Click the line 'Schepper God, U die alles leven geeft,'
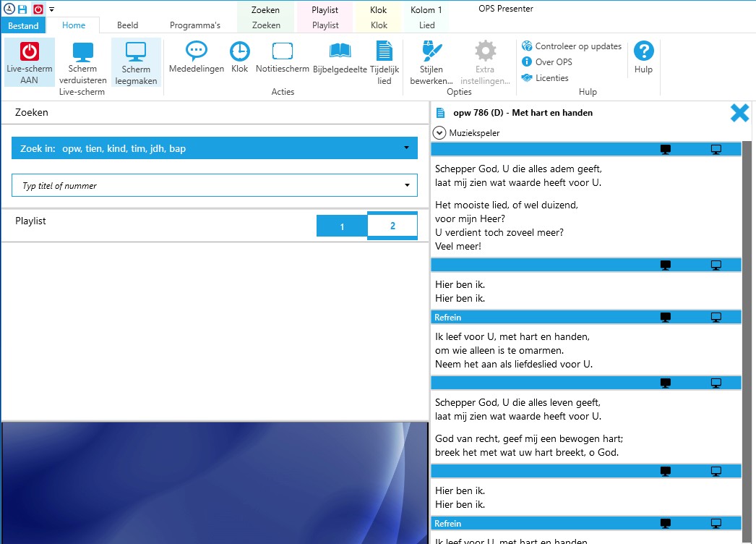 click(517, 402)
